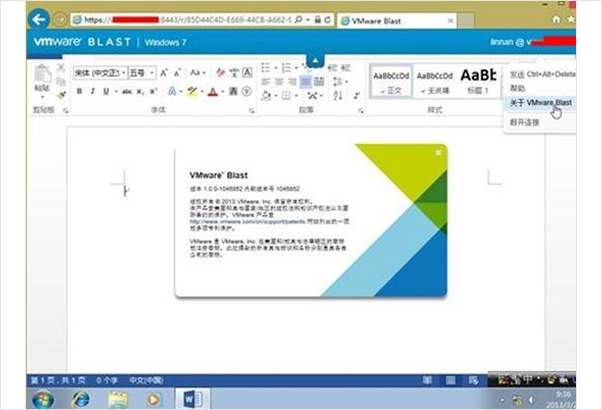This screenshot has height=410, width=602.
Task: Click the Decrease Indent icon
Action: point(332,68)
